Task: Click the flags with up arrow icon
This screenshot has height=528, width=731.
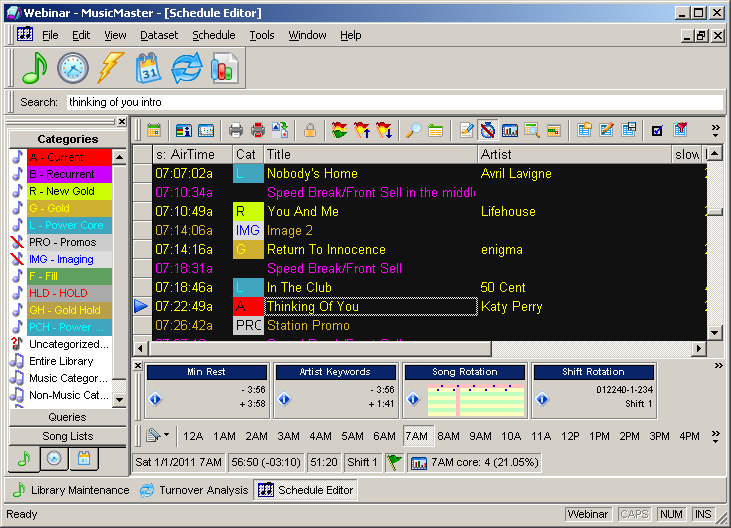Action: point(362,130)
